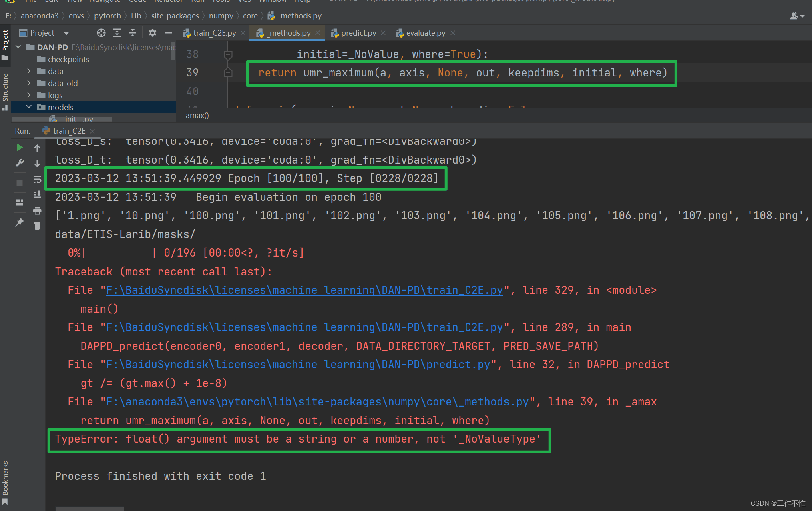
Task: Click the wrench settings icon in Run panel
Action: click(19, 163)
